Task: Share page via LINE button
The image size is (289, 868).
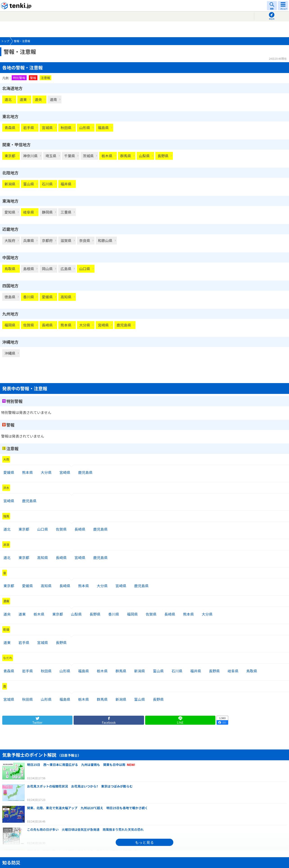Action: 180,720
